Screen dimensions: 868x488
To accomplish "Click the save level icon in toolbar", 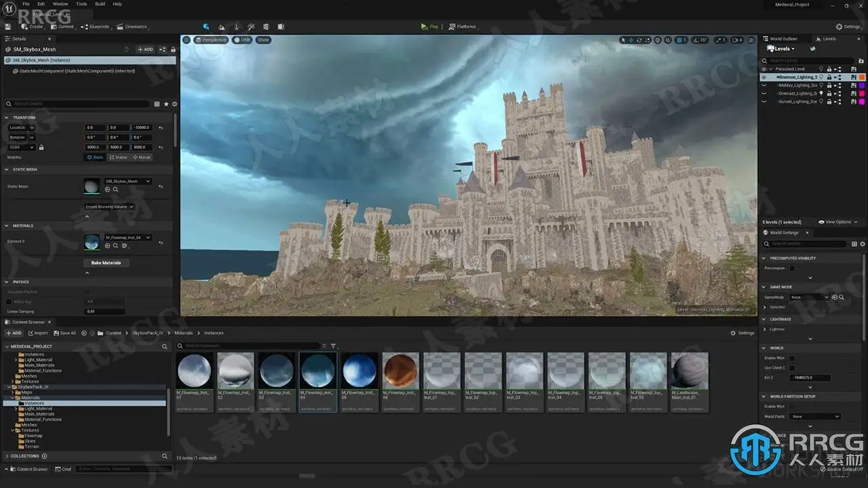I will click(x=8, y=27).
